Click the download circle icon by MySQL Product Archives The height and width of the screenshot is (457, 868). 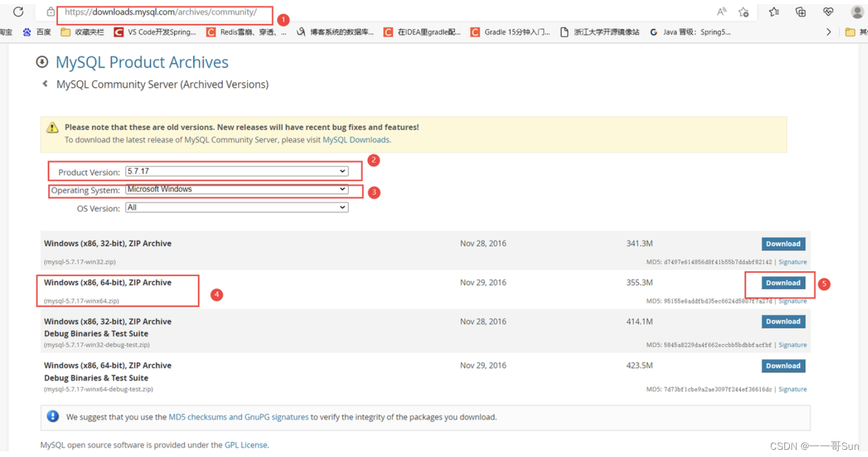[42, 61]
